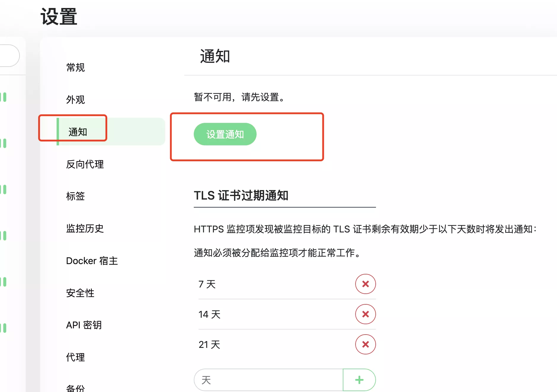Select the 代理 settings item
The height and width of the screenshot is (392, 557).
[x=76, y=357]
